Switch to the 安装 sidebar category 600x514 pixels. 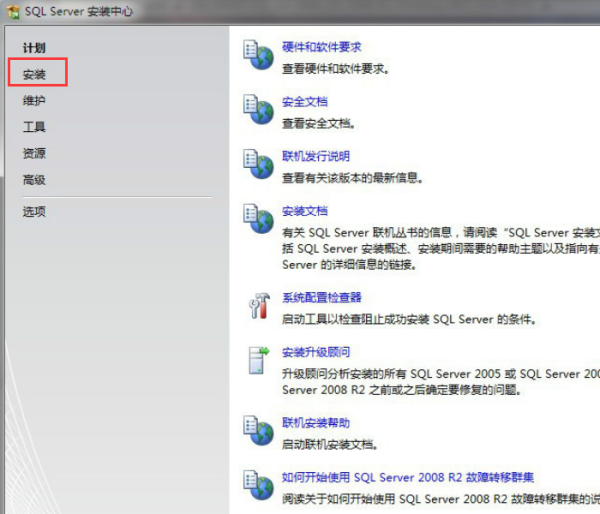click(34, 74)
